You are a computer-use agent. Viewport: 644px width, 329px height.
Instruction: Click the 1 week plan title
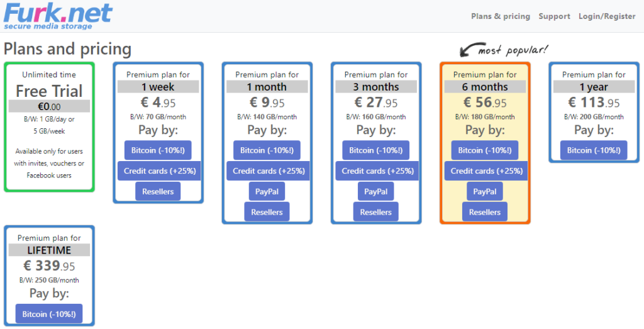(x=158, y=87)
